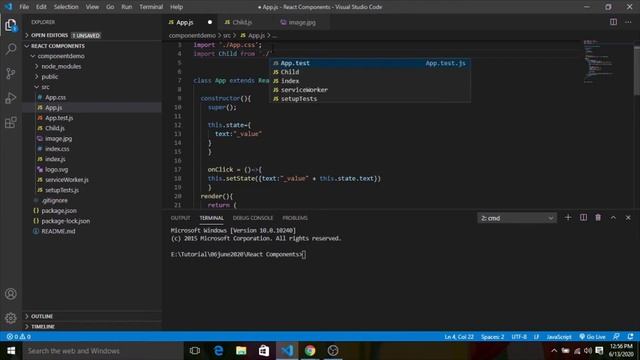Select serviceWorker autocomplete suggestion
Screen dimensions: 640x360
pos(370,90)
